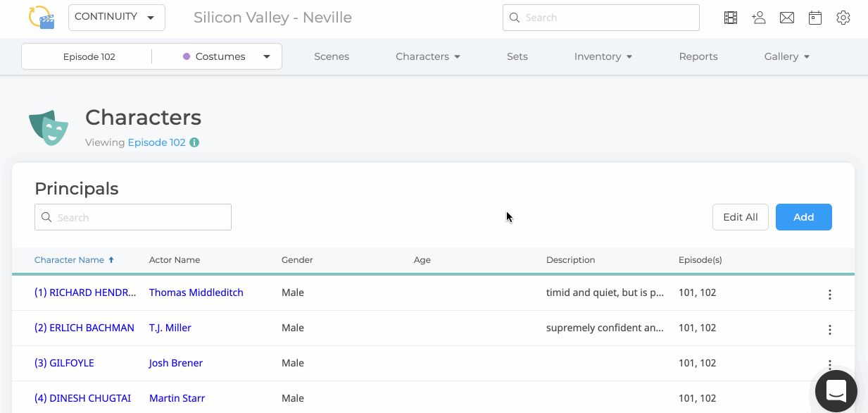Viewport: 868px width, 413px height.
Task: Expand the Characters menu
Action: [428, 56]
